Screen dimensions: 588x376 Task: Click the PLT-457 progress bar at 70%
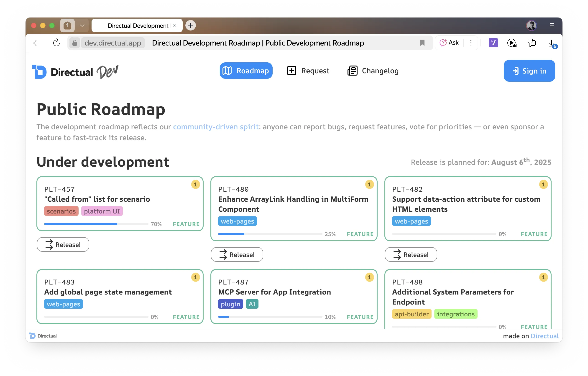(x=96, y=224)
